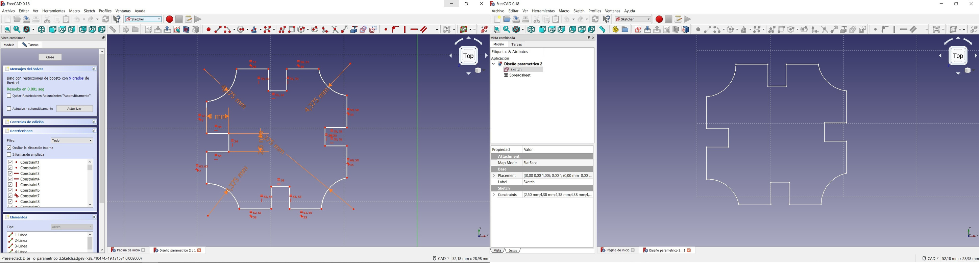Apply the horizontal constraint in left window
980x263 pixels.
coord(414,29)
